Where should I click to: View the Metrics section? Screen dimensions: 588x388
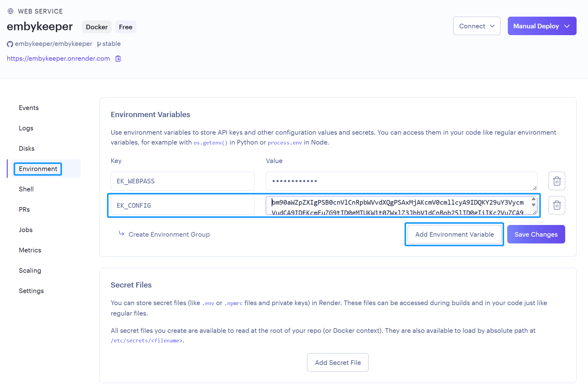[30, 250]
